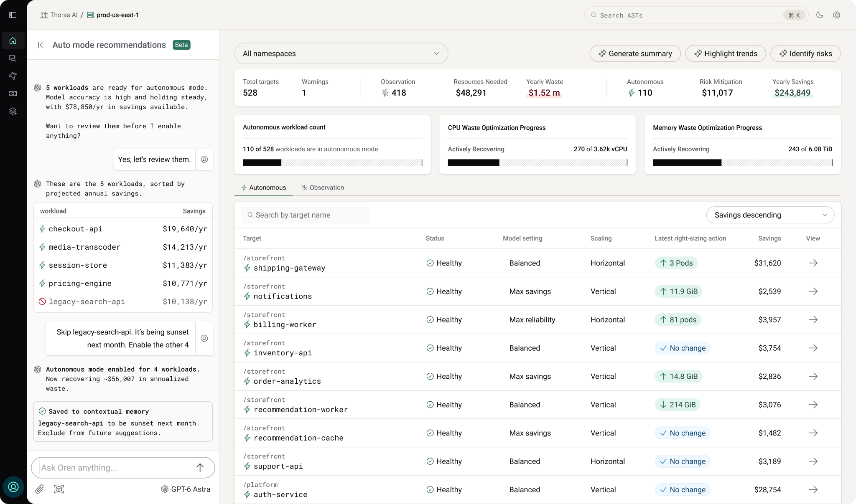
Task: Click the screenshot capture icon below chat input
Action: click(59, 489)
